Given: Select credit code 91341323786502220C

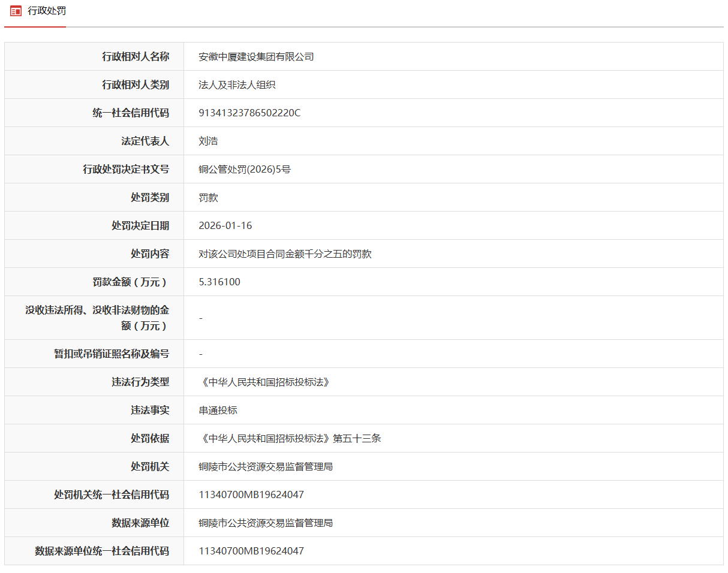Looking at the screenshot, I should click(x=249, y=113).
